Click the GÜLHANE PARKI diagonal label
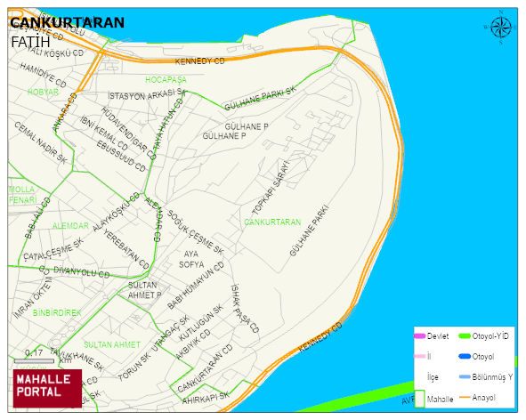The image size is (526, 420). pos(310,231)
